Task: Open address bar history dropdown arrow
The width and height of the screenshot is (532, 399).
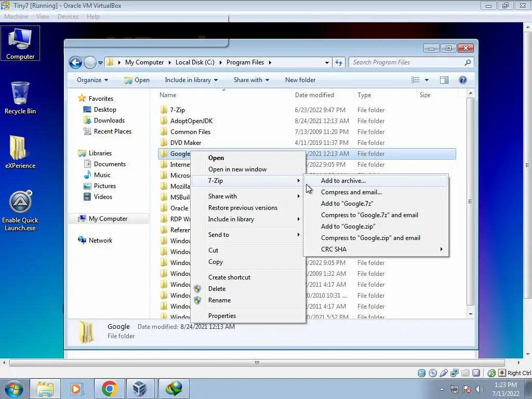Action: (327, 63)
